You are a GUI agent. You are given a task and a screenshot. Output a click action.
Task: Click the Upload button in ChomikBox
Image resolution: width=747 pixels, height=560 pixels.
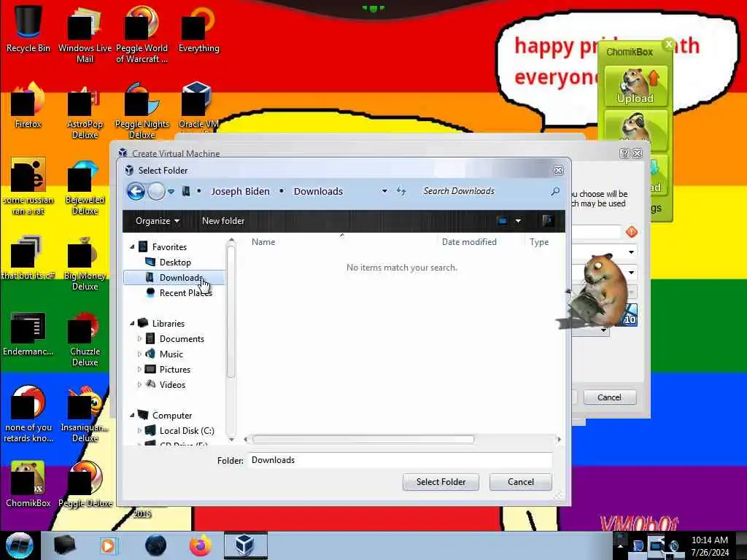635,86
